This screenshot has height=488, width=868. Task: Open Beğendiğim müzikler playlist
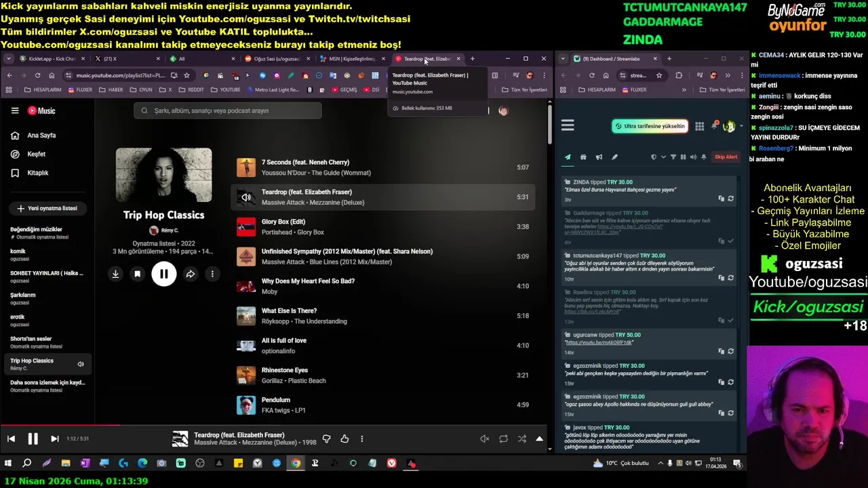[47, 232]
